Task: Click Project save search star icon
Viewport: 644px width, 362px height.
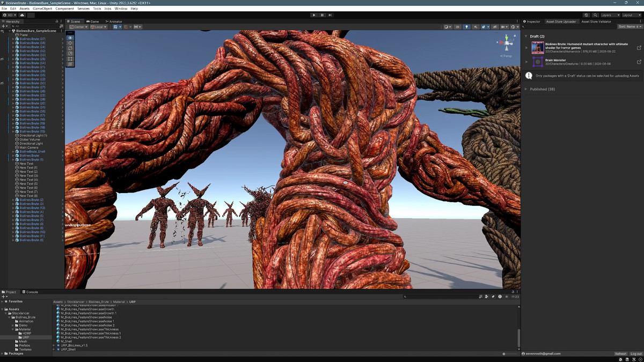Action: 507,297
